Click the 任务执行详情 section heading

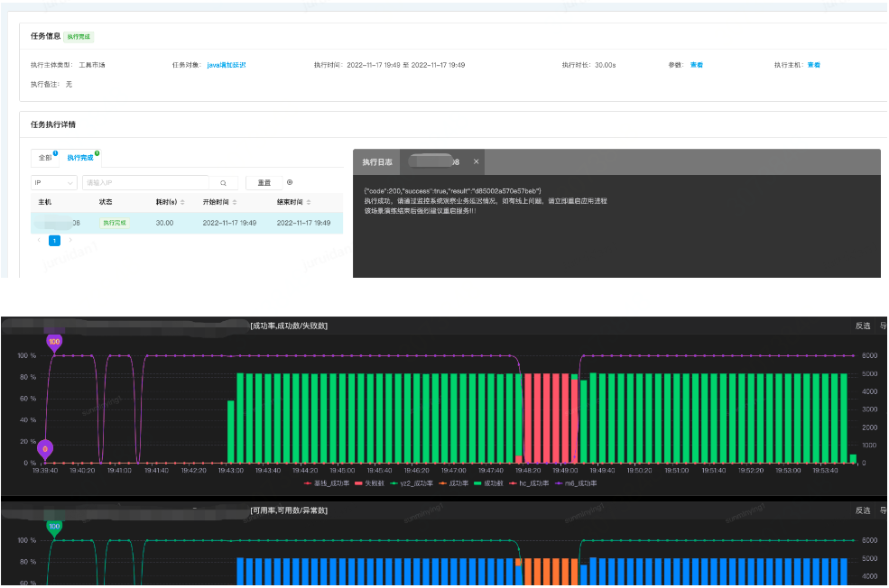tap(53, 124)
